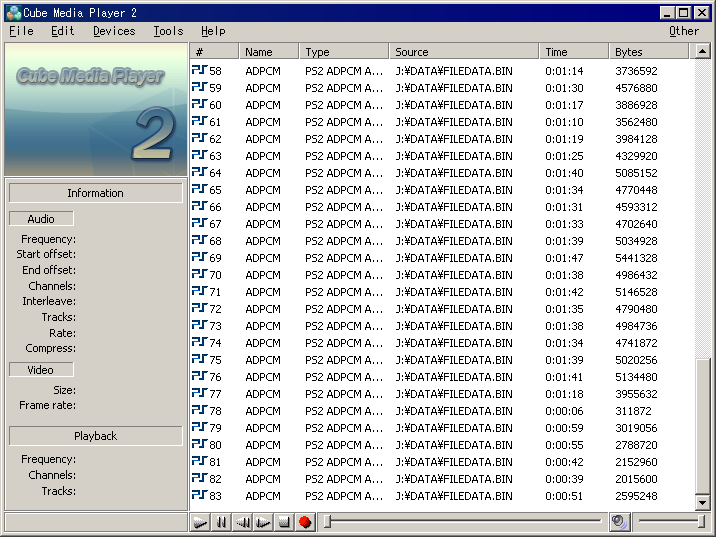Stop playback with the stop button
Viewport: 716px width, 537px height.
point(284,521)
